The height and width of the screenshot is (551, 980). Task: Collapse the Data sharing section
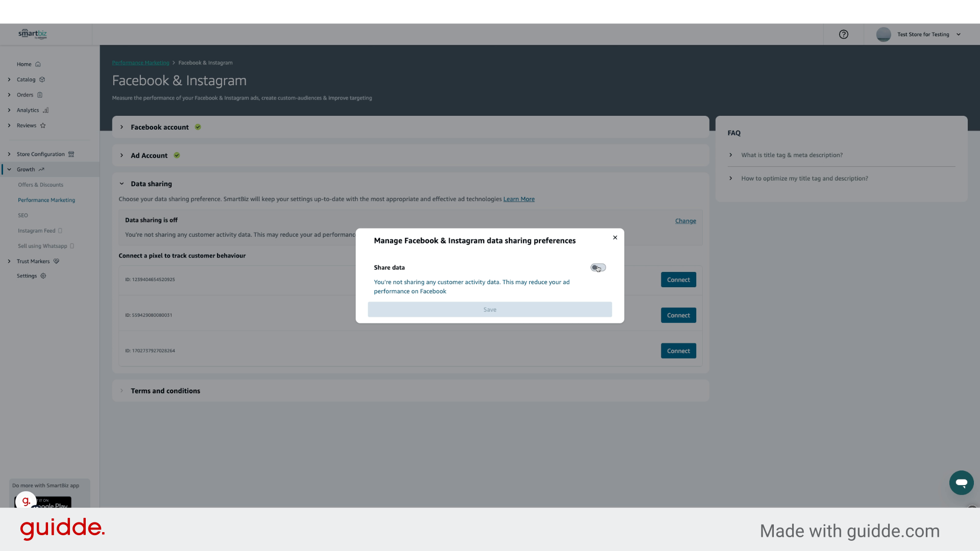121,184
